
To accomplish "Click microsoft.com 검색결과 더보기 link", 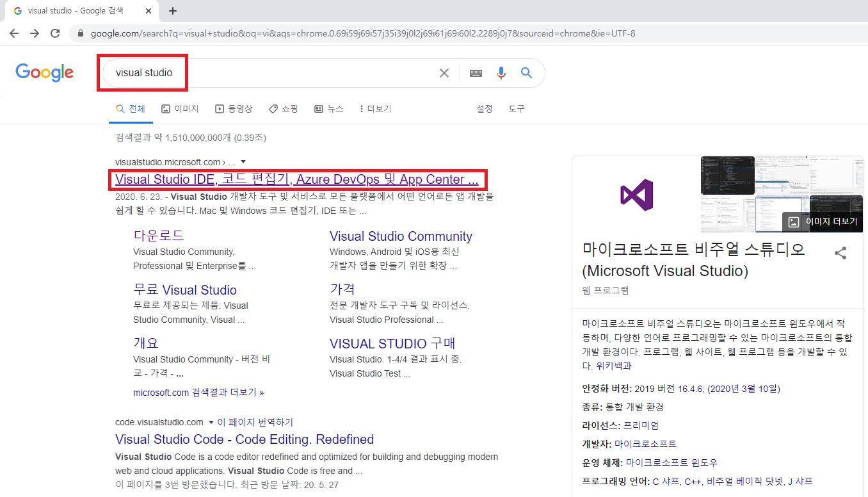I will click(x=198, y=392).
